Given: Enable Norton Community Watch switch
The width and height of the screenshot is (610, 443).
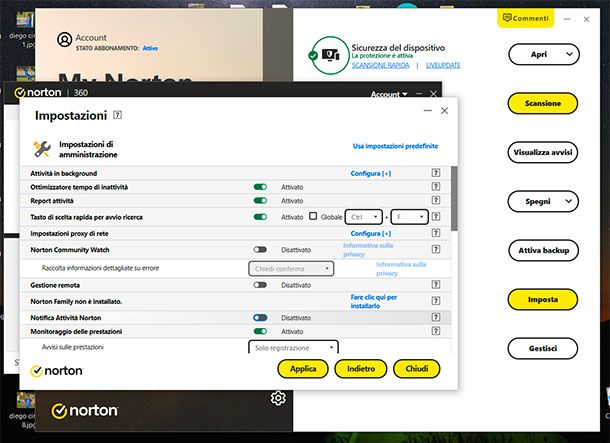Looking at the screenshot, I should [x=260, y=250].
